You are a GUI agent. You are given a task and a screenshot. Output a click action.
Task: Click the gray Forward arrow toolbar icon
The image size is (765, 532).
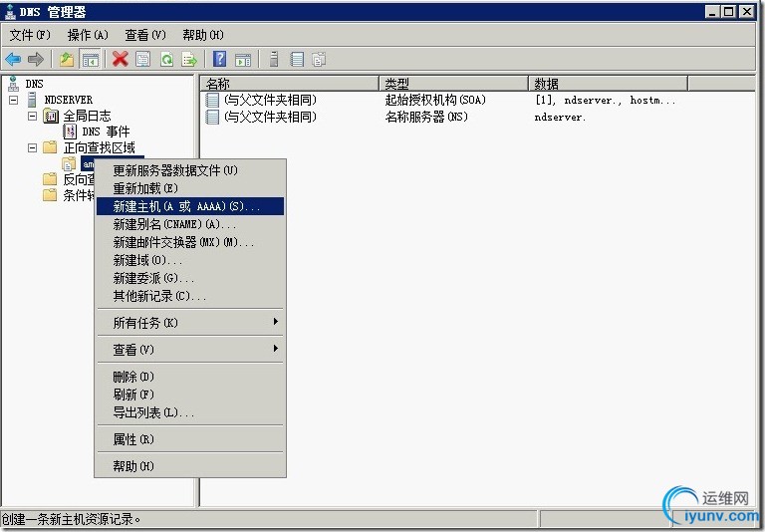[x=35, y=60]
